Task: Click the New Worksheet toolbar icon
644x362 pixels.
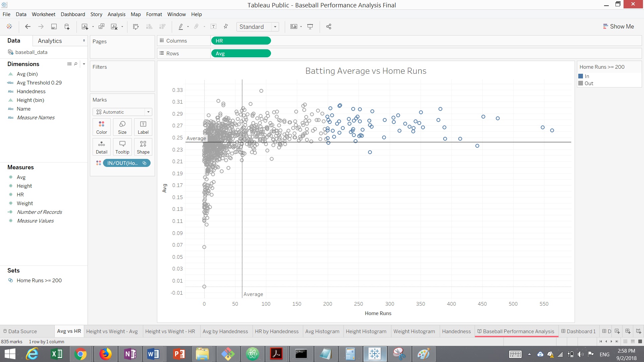Action: (x=85, y=26)
